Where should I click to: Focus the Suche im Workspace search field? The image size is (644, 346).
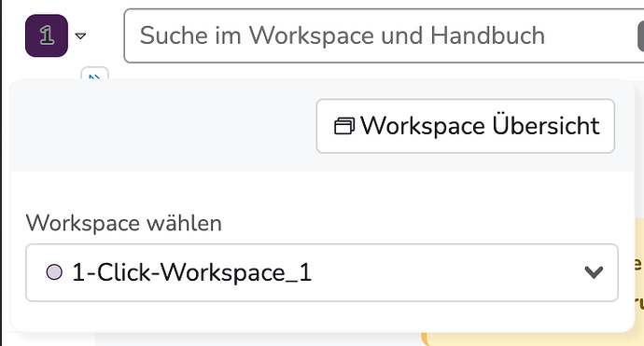tap(382, 35)
